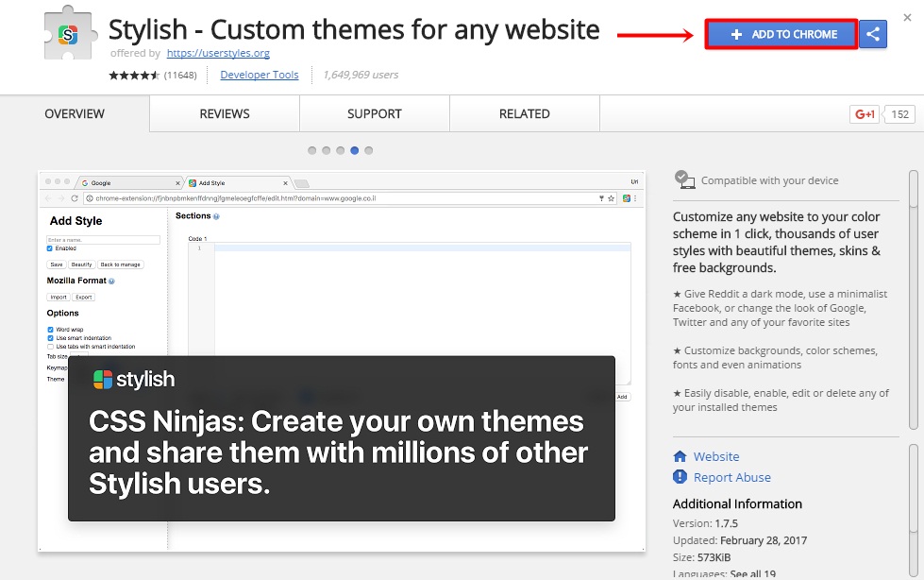
Task: Visit the Developer Tools category link
Action: pos(259,74)
